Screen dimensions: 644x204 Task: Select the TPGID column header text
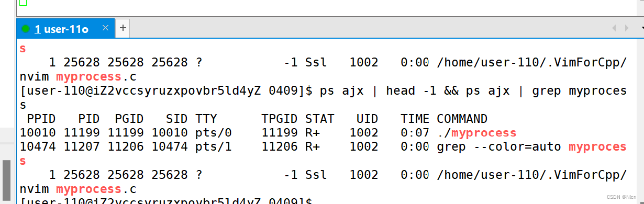click(x=280, y=119)
